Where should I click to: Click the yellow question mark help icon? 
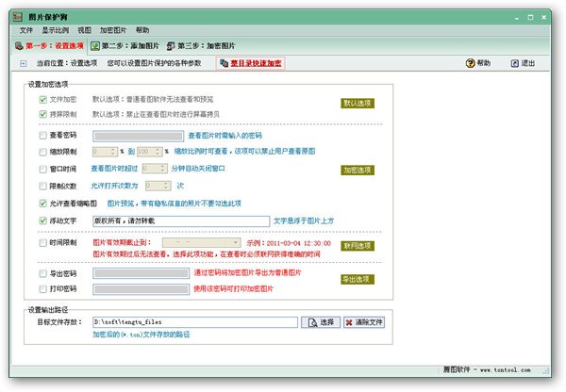click(470, 63)
